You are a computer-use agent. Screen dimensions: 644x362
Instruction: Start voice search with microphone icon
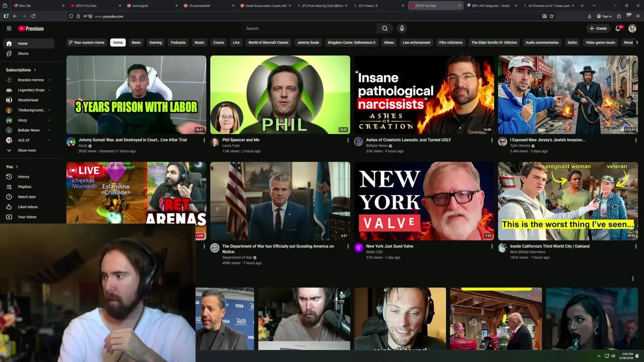click(401, 29)
